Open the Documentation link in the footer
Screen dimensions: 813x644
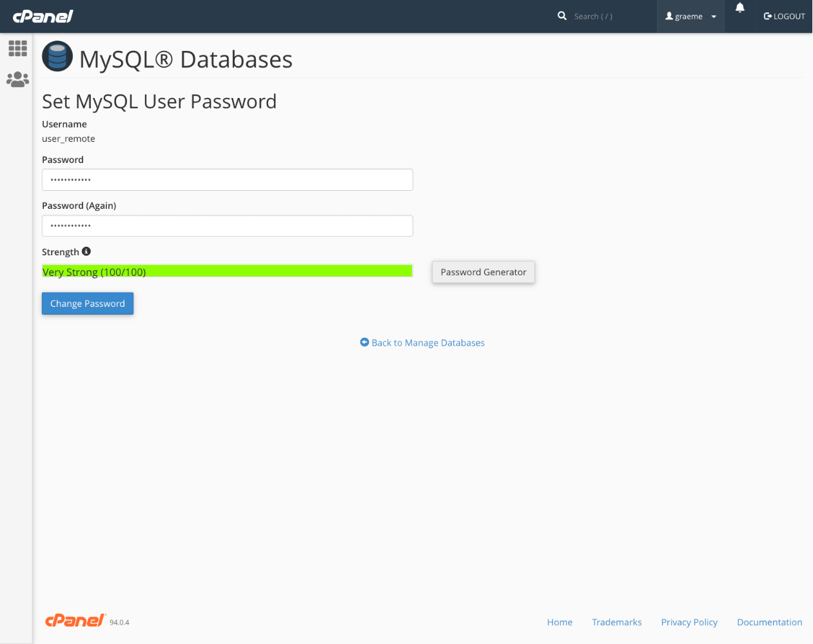point(769,622)
